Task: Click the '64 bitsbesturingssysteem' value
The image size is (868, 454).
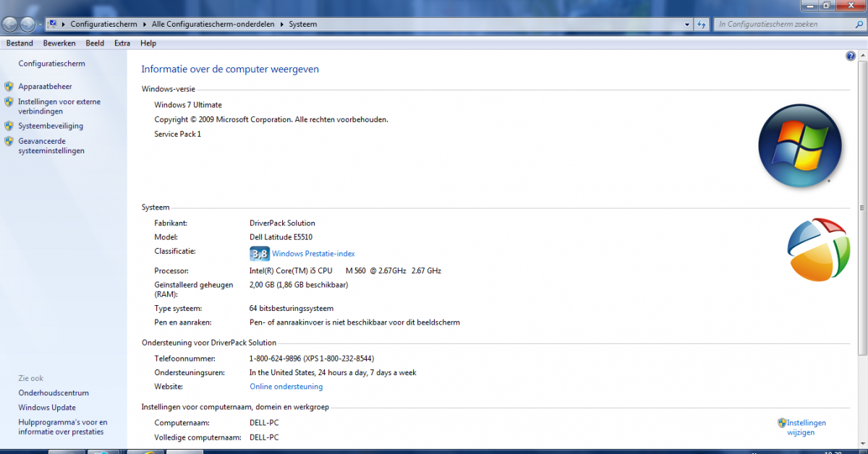Action: click(x=292, y=309)
